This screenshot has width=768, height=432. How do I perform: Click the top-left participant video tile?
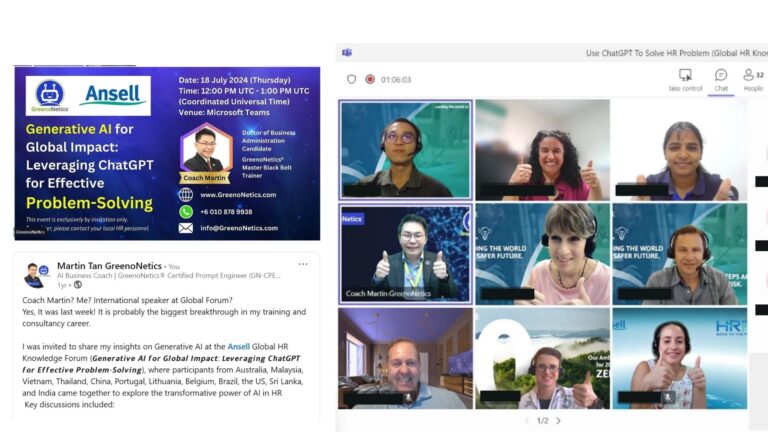(405, 149)
